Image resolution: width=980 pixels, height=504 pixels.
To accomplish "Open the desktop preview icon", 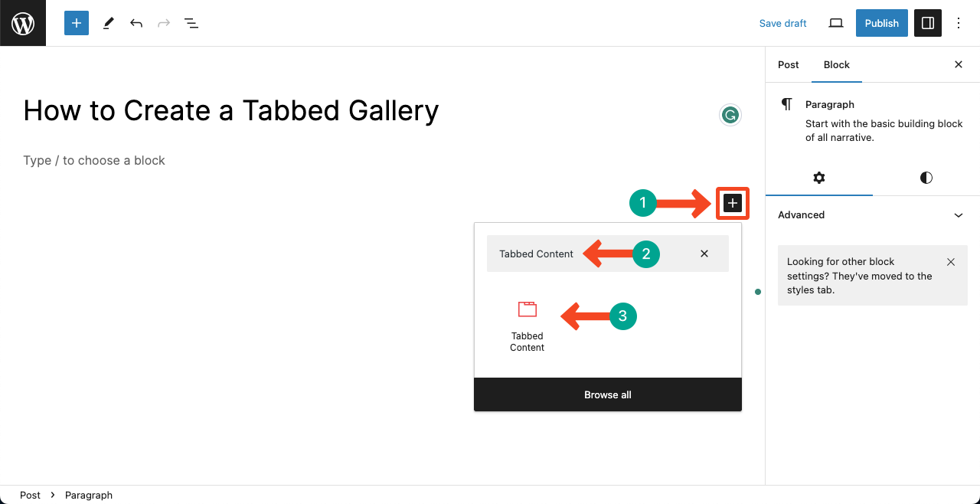I will click(x=835, y=23).
